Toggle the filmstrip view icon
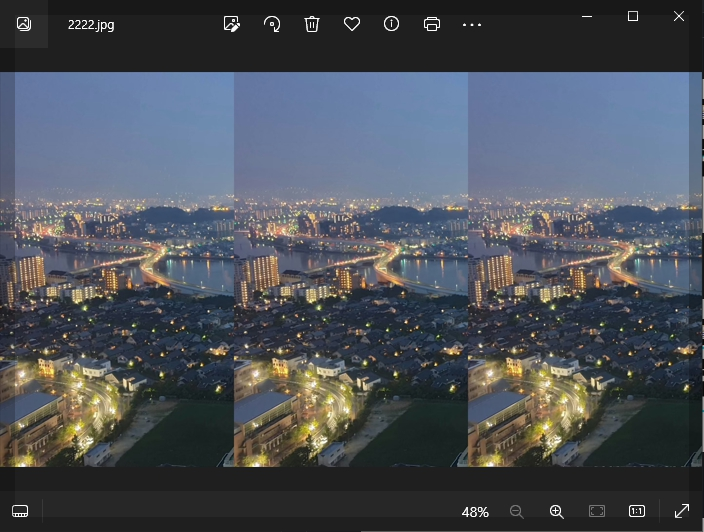704x532 pixels. [x=20, y=511]
